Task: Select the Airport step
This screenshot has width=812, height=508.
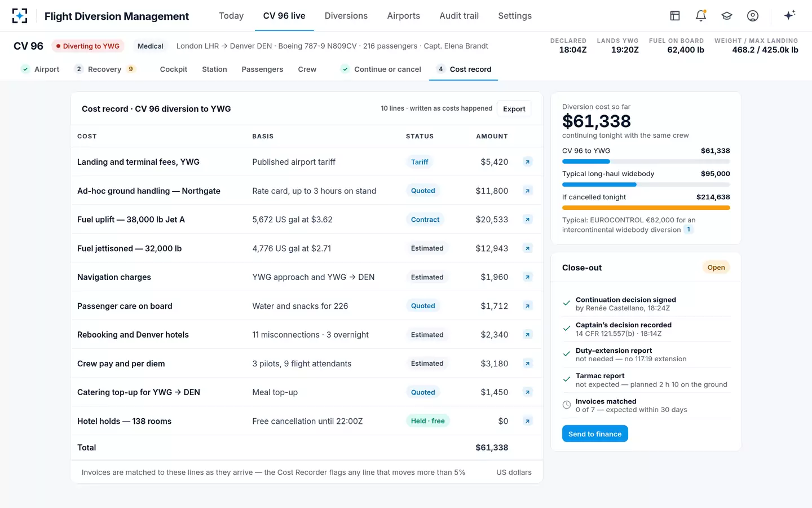Action: 40,69
